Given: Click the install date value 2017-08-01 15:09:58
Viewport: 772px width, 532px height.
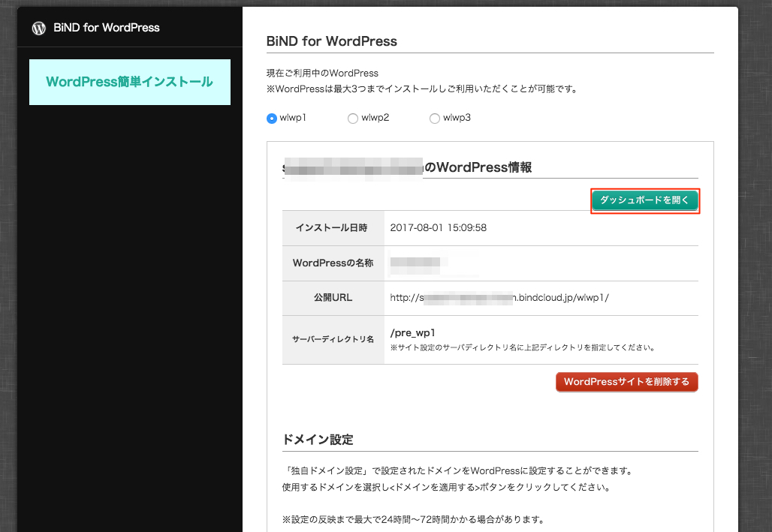Looking at the screenshot, I should (438, 228).
